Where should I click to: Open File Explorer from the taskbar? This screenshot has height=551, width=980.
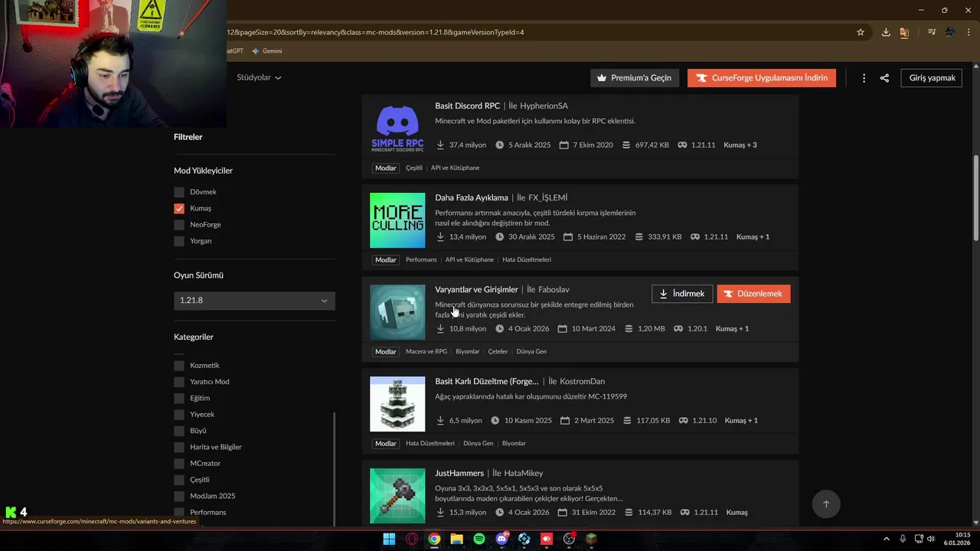[x=456, y=539]
